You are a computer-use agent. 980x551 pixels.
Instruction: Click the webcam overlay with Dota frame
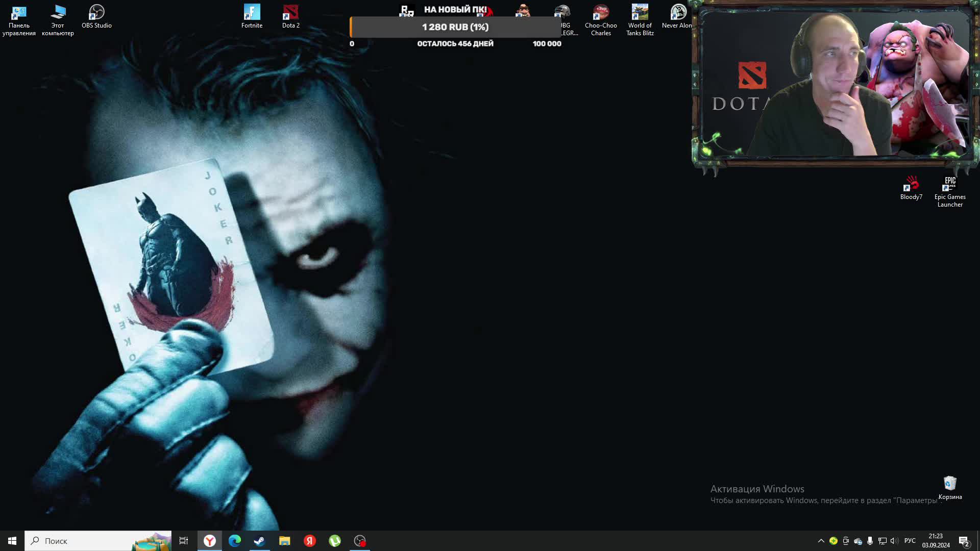pyautogui.click(x=835, y=87)
